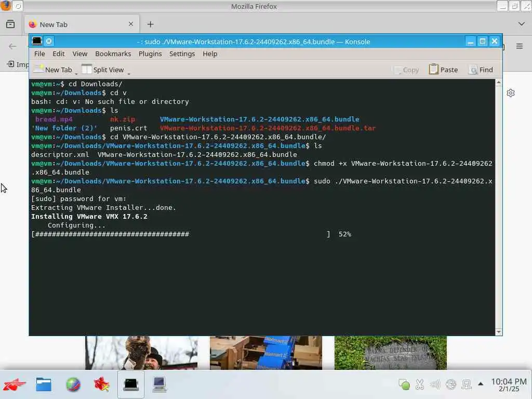Expand the Split View dropdown arrow

pos(129,73)
